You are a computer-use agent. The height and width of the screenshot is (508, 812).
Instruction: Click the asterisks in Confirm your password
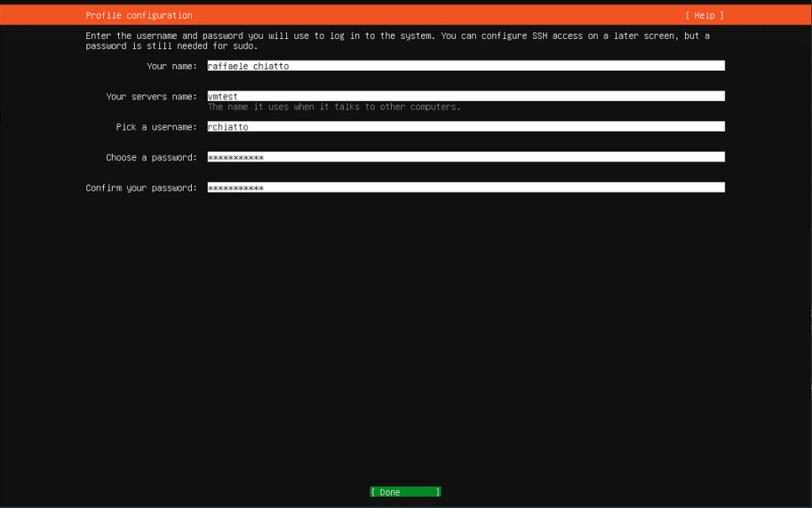tap(236, 188)
